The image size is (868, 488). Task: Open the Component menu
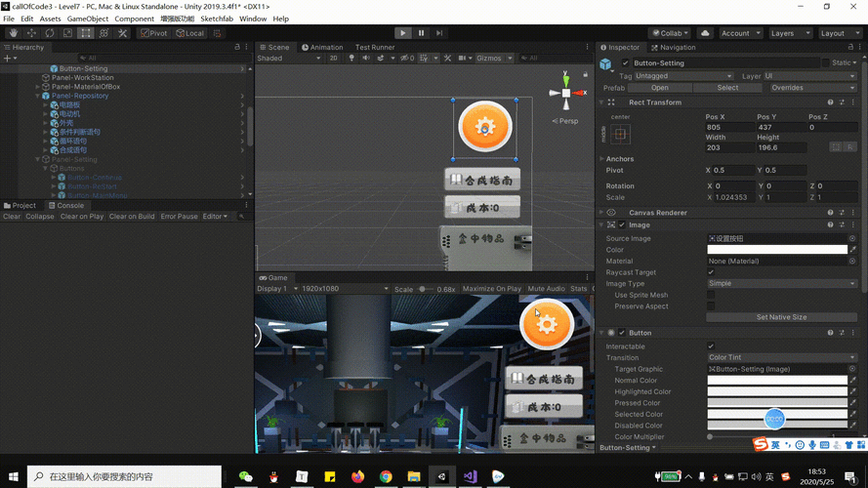coord(134,19)
